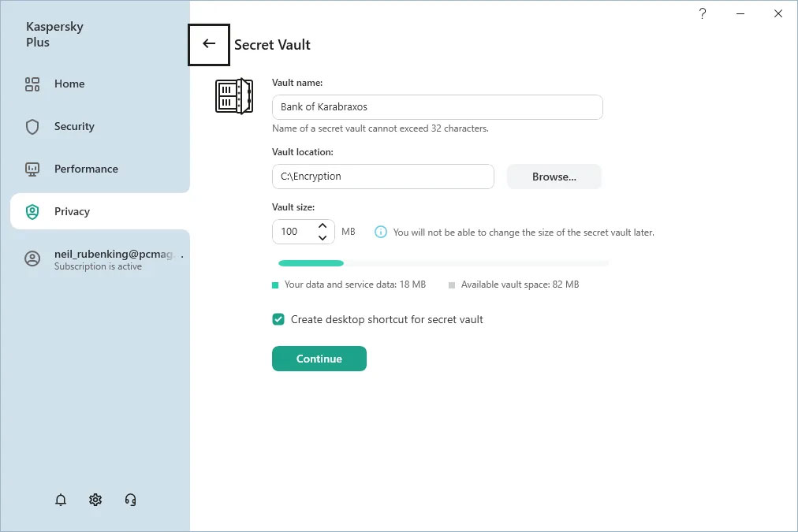Select the Privacy section in sidebar
The width and height of the screenshot is (798, 532).
(x=99, y=211)
